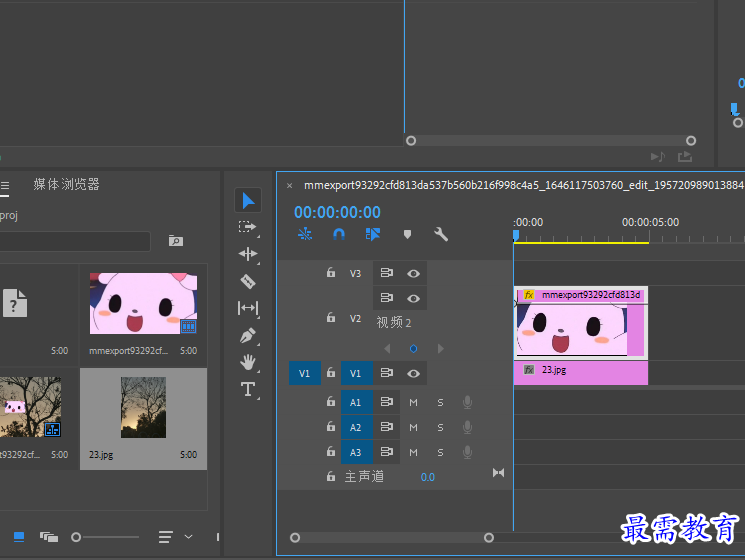Open the 媒体浏览器 tab
The height and width of the screenshot is (560, 745).
tap(67, 184)
